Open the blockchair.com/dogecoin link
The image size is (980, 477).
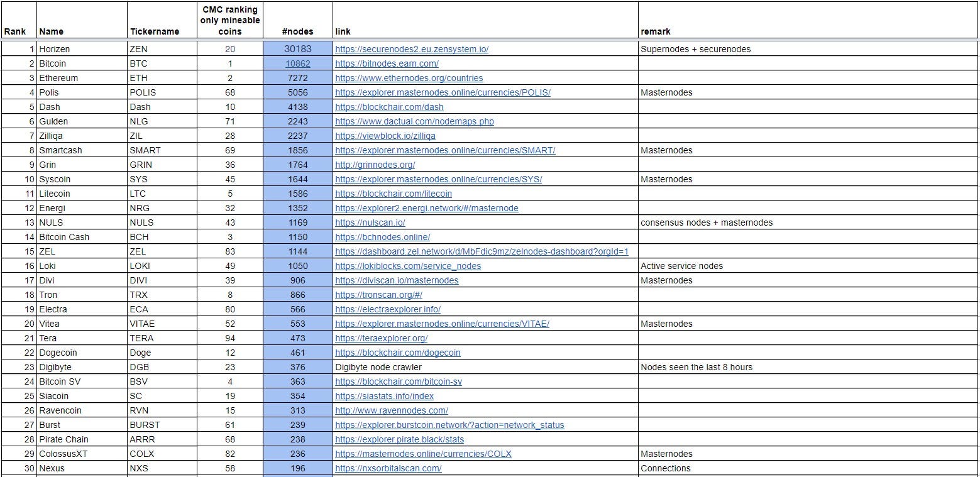point(398,353)
